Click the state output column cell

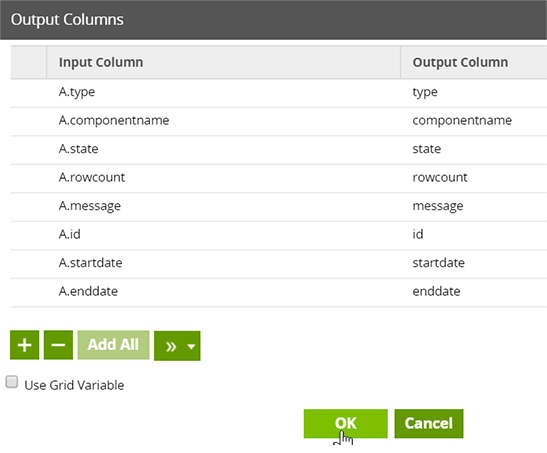click(474, 150)
